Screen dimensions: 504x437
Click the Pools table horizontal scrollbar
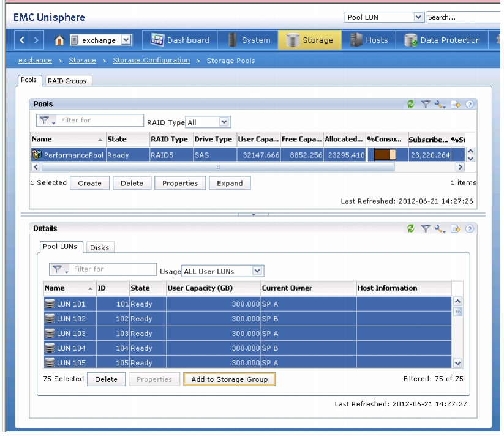tap(218, 167)
